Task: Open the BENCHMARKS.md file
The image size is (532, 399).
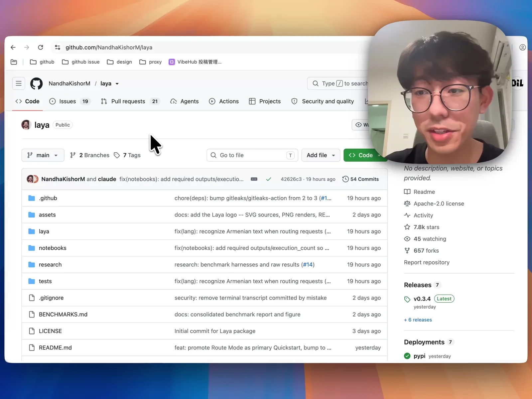Action: (63, 315)
